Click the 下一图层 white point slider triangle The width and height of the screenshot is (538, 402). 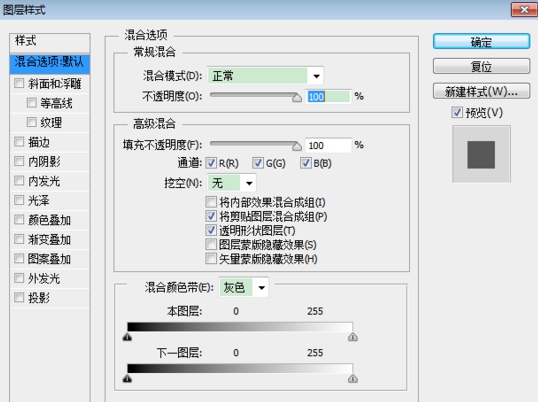(353, 379)
